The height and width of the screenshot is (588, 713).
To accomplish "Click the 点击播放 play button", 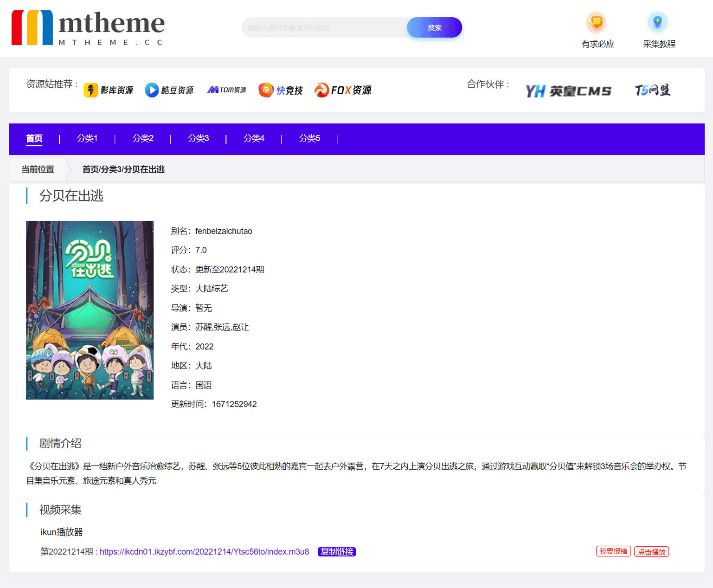I will tap(652, 552).
